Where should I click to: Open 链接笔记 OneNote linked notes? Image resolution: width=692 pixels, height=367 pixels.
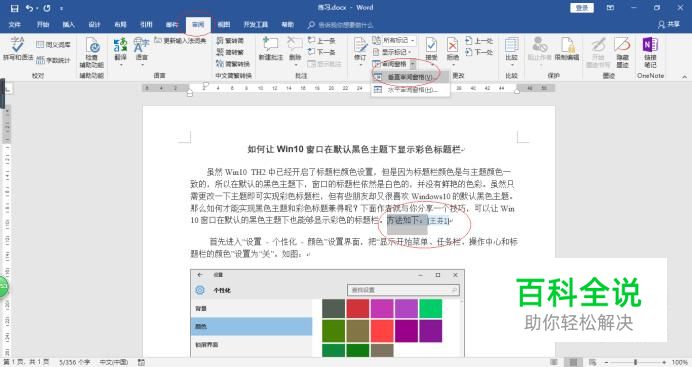coord(650,52)
